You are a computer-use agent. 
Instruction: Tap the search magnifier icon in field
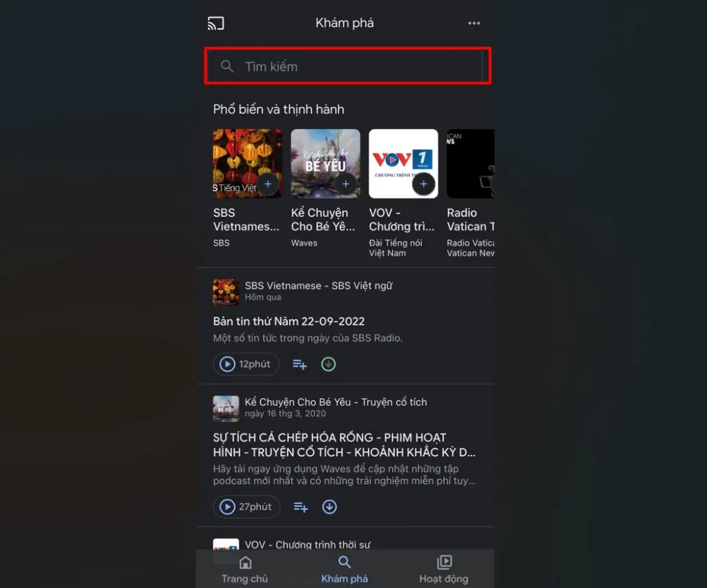coord(226,66)
